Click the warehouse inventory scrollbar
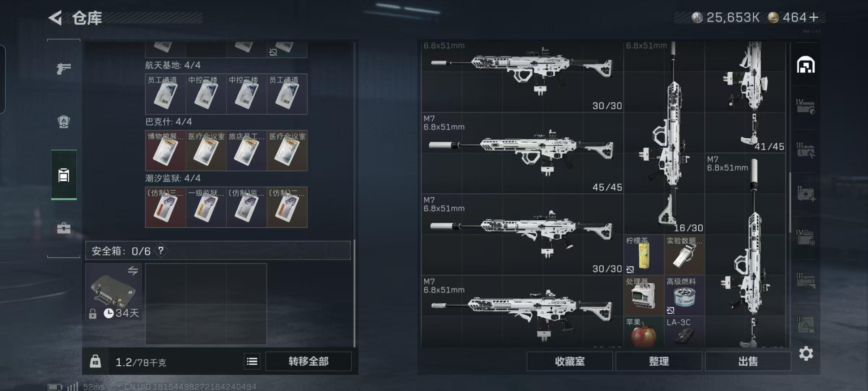Image resolution: width=868 pixels, height=391 pixels. [x=790, y=203]
